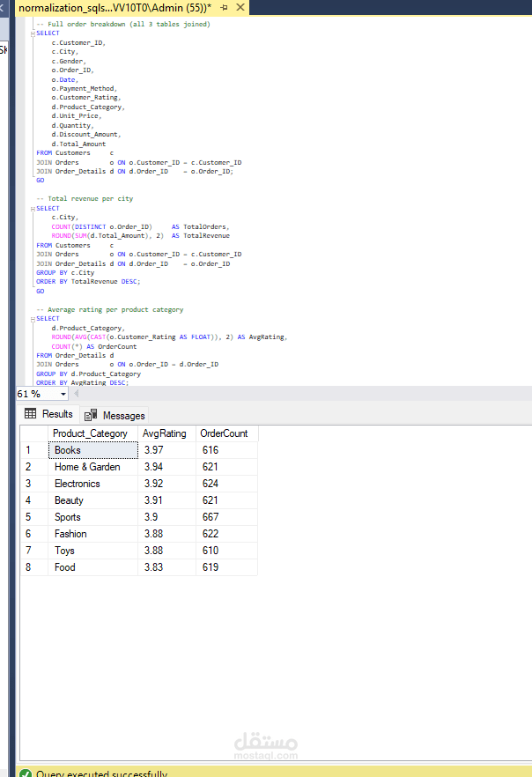
Task: Click the 'o.Payment_Method,' line in editor
Action: point(85,89)
